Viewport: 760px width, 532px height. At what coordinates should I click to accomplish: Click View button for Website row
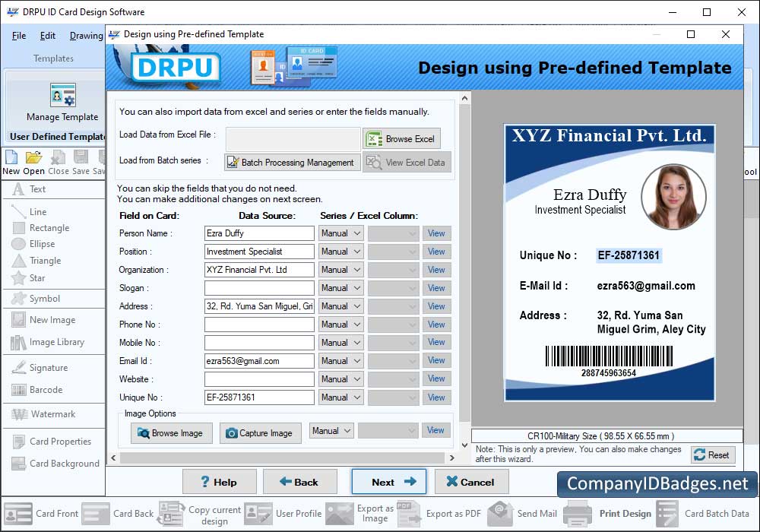click(436, 379)
